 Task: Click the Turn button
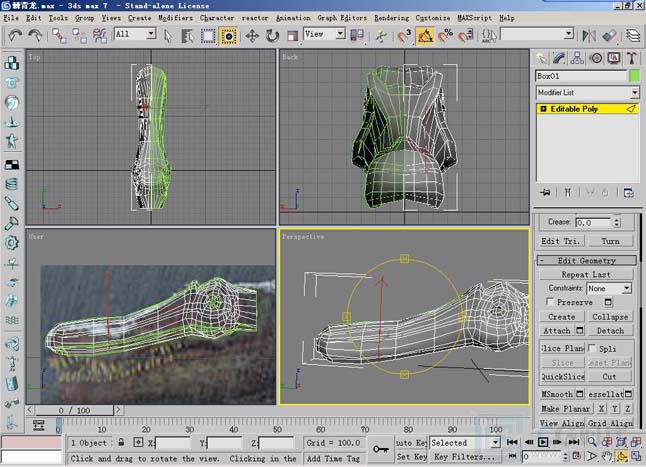610,241
